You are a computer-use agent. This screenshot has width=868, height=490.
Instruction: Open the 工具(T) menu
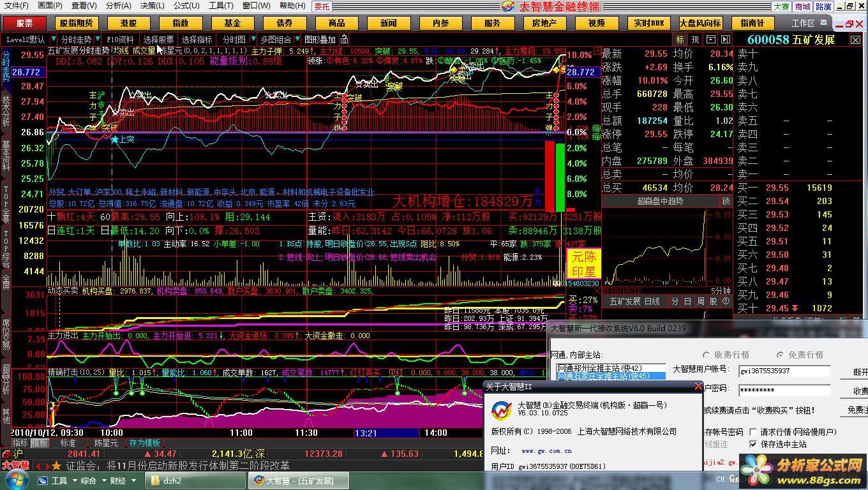[221, 6]
